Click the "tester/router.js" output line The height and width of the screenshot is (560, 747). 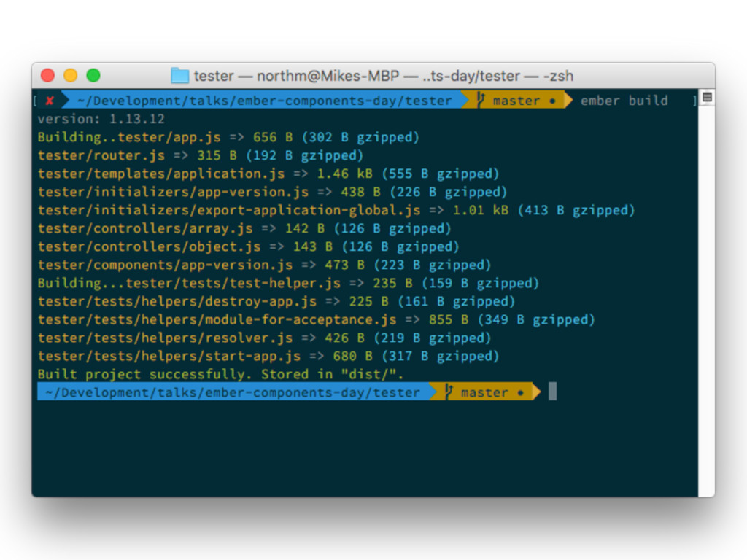pos(200,155)
